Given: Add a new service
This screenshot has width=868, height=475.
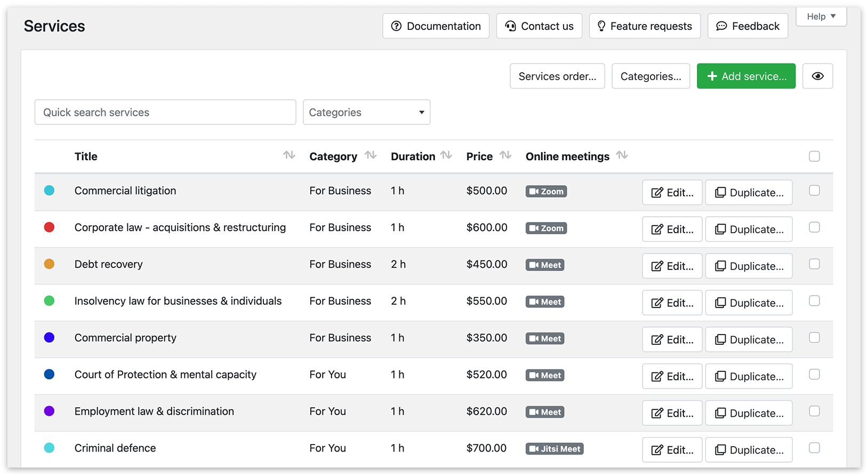Looking at the screenshot, I should [x=746, y=76].
